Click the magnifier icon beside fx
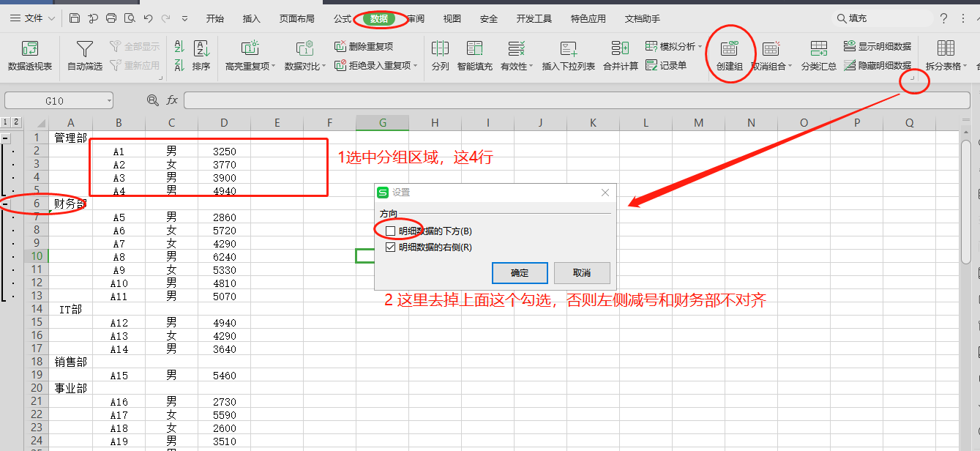980x451 pixels. (152, 100)
